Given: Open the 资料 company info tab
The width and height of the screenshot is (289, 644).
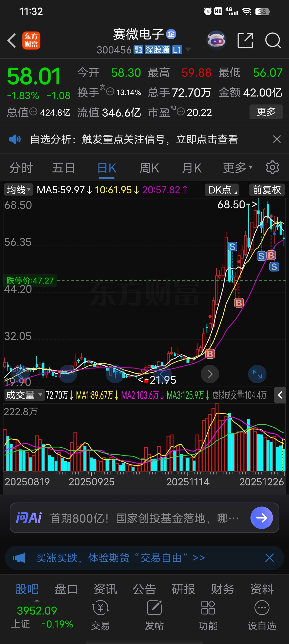Looking at the screenshot, I should point(262,589).
